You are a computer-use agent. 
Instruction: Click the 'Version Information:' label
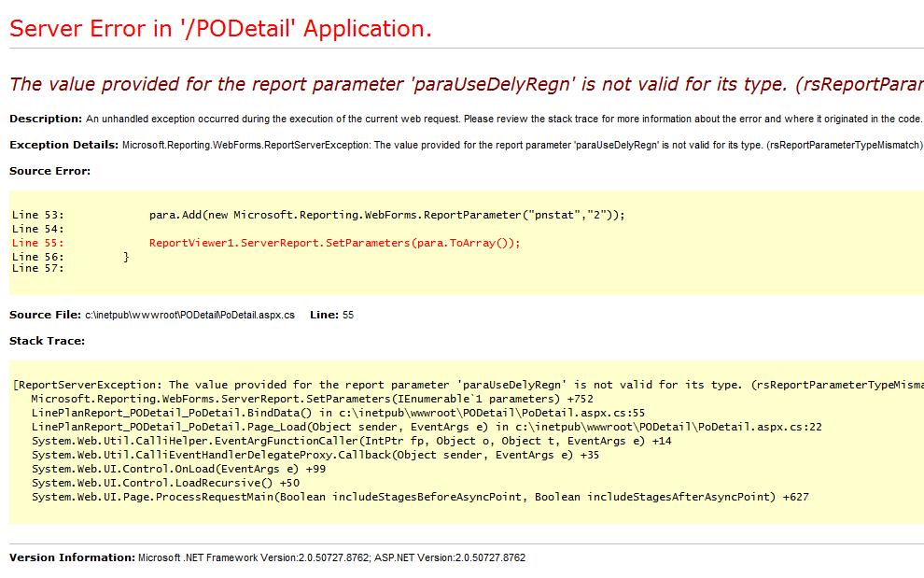[x=72, y=558]
